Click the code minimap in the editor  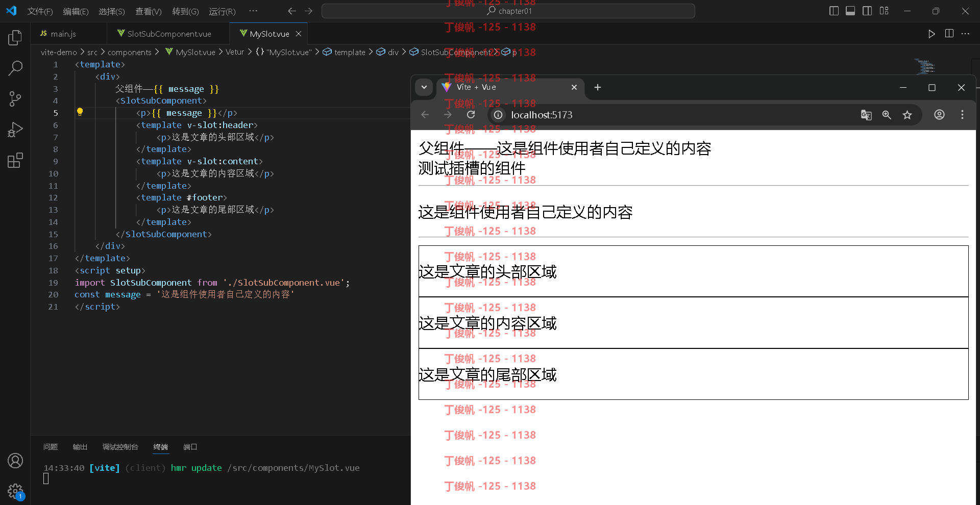coord(925,67)
